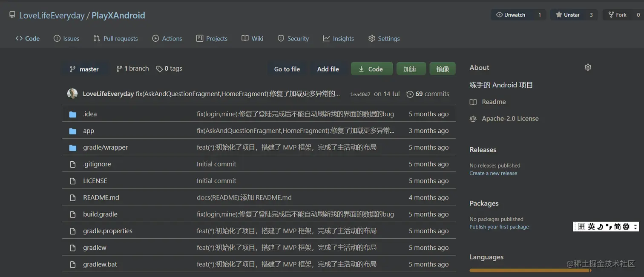Click the Initial commit message for LICENSE
Image resolution: width=644 pixels, height=277 pixels.
(x=216, y=181)
